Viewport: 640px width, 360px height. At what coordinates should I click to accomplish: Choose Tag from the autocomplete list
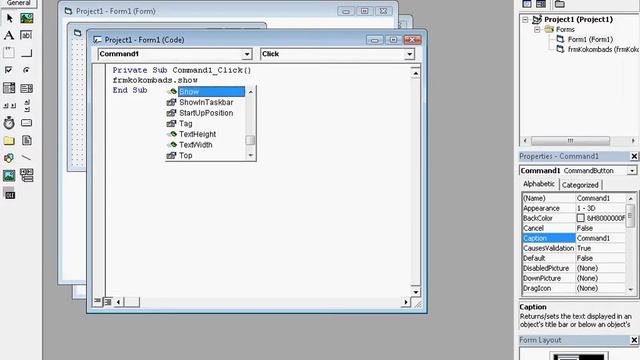pos(186,124)
